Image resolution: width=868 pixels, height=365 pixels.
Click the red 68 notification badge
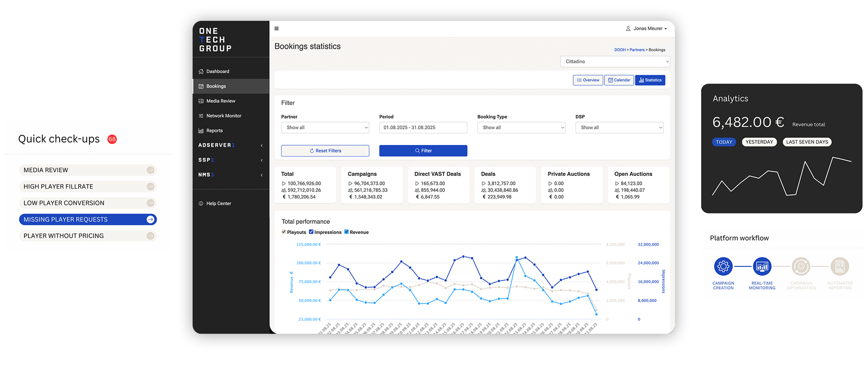(x=112, y=139)
